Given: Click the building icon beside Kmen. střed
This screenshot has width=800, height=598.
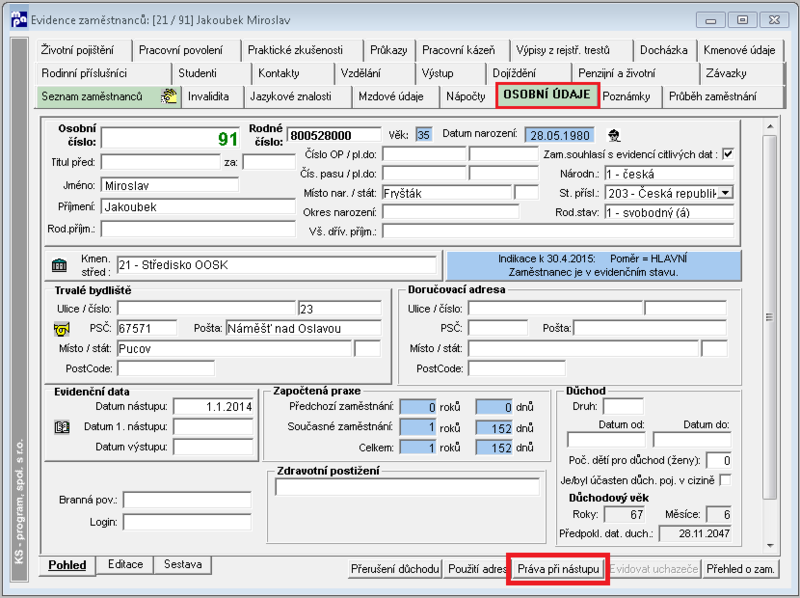Looking at the screenshot, I should pos(59,265).
